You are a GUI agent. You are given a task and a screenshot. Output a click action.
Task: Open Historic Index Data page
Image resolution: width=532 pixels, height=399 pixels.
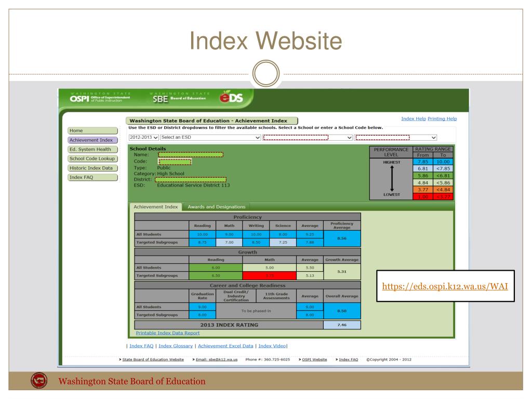[x=92, y=168]
